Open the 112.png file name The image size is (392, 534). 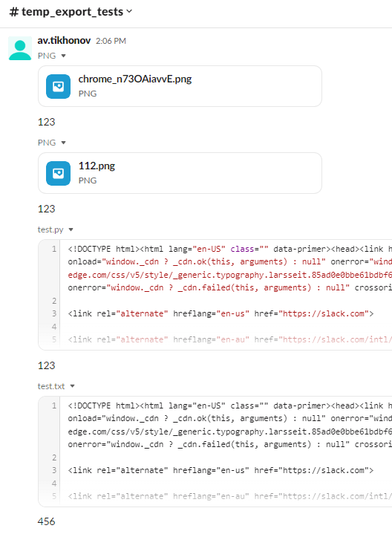[x=97, y=166]
